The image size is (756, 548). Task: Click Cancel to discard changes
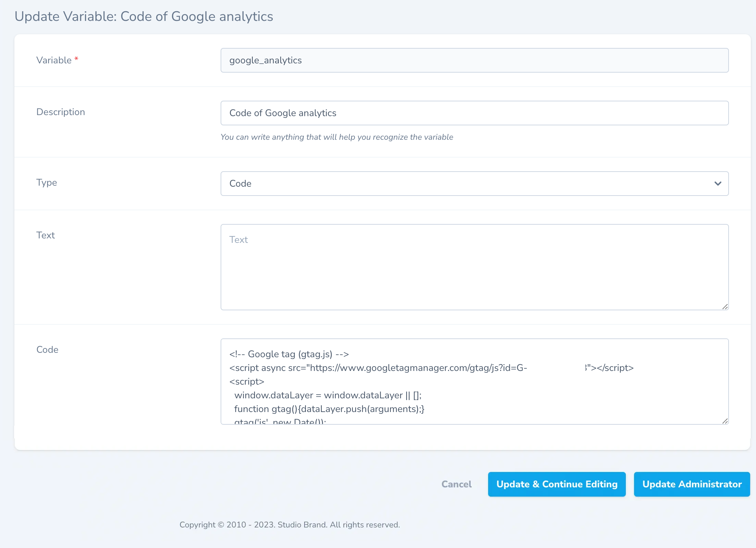click(456, 484)
